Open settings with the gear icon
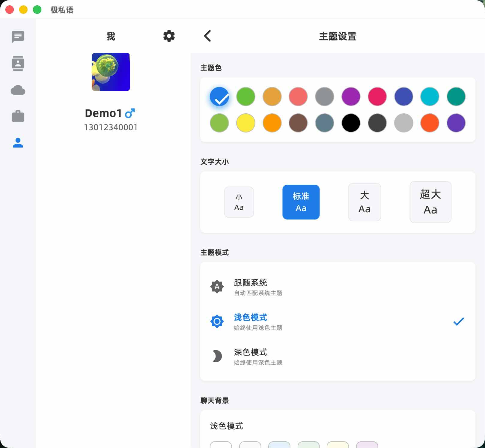Image resolution: width=485 pixels, height=448 pixels. coord(169,36)
